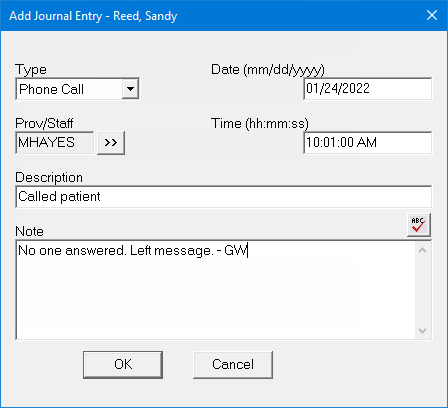Image resolution: width=448 pixels, height=408 pixels.
Task: Open the Type dropdown arrow
Action: 130,89
